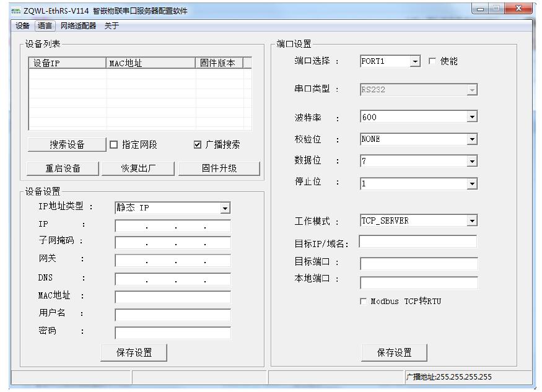Tick the 使能 checkbox

[x=432, y=61]
